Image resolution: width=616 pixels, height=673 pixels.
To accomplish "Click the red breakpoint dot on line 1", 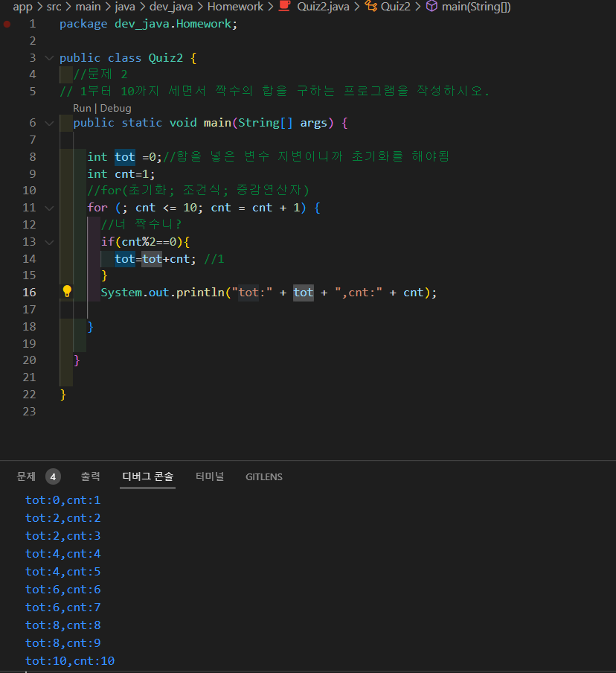I will point(7,24).
